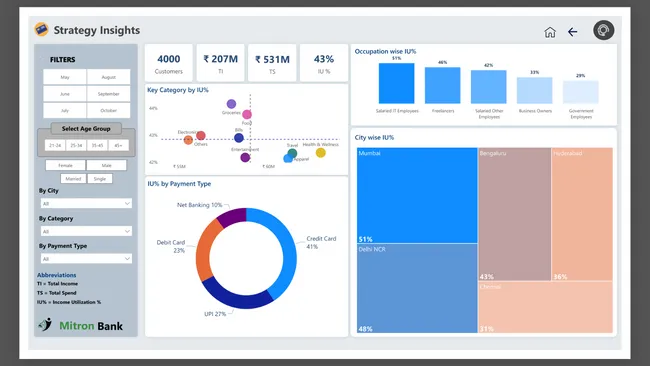Click the Credit Card 41% label
Viewport: 650px width, 366px height.
point(321,242)
